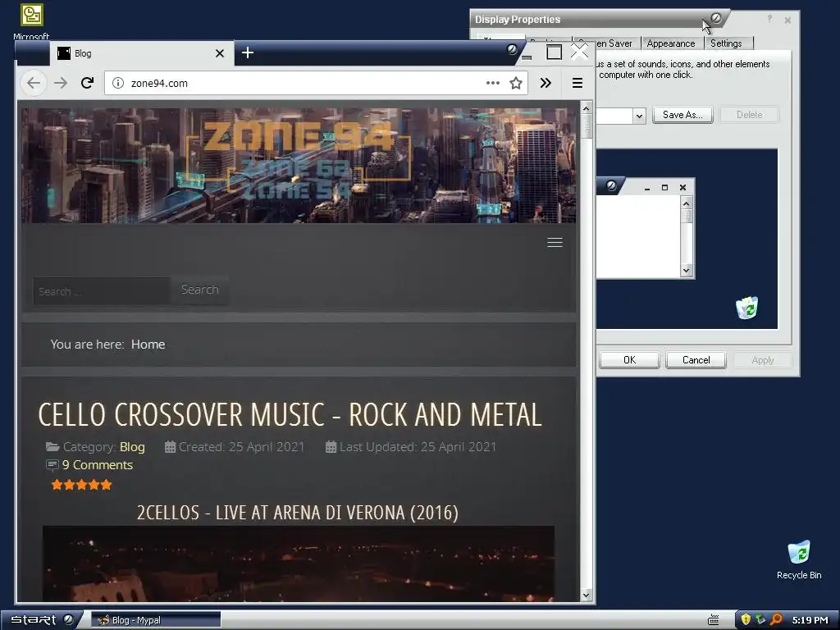
Task: Click the on-screen keyboard icon in taskbar
Action: click(713, 620)
